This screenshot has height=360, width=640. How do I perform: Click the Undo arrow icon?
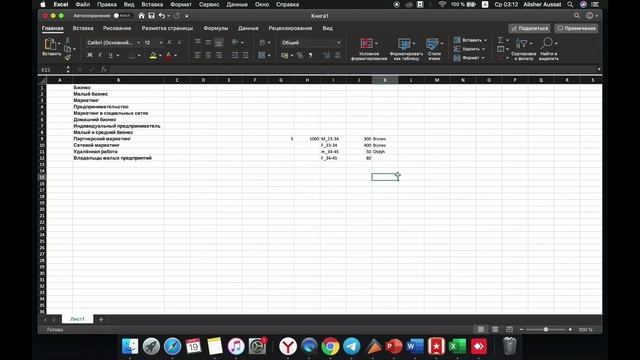coord(162,16)
